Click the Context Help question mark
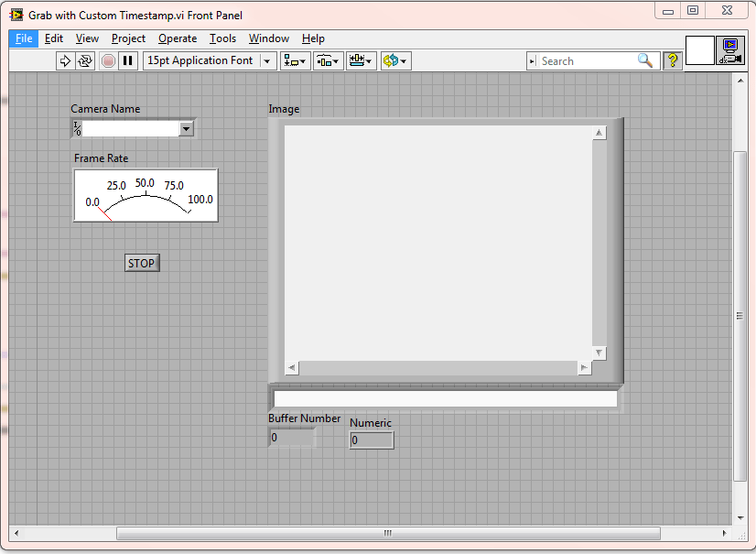Viewport: 756px width, 554px height. (673, 60)
